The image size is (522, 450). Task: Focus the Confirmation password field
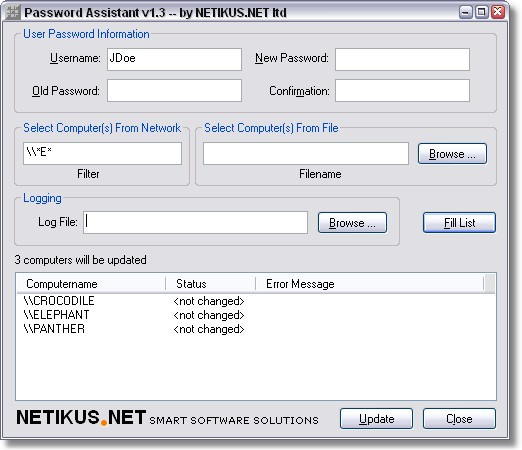[402, 90]
